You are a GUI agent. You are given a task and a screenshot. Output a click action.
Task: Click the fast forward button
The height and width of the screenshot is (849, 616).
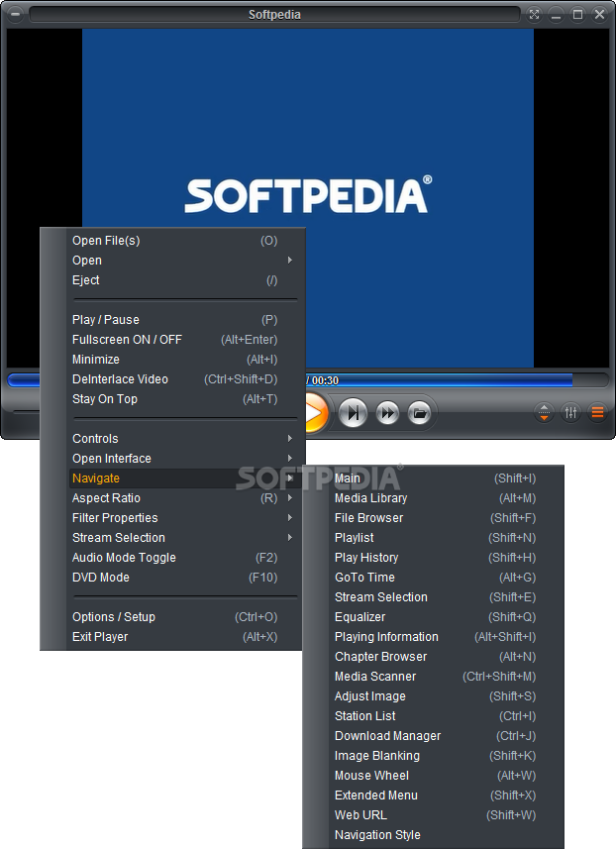387,413
